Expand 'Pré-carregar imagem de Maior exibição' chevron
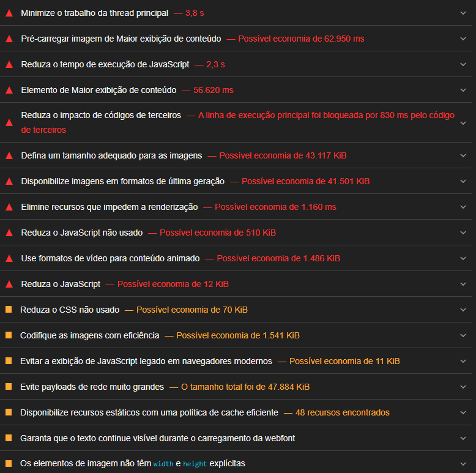This screenshot has width=476, height=473. click(x=463, y=39)
